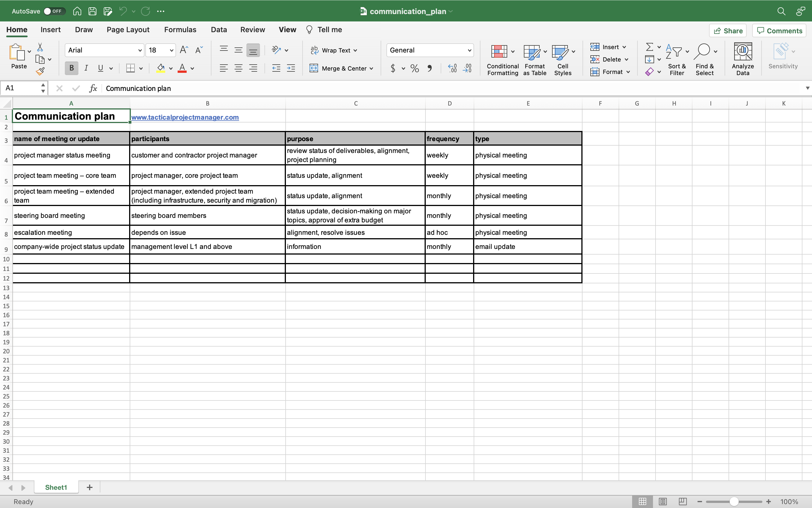
Task: Open the General number format dropdown
Action: click(x=469, y=51)
